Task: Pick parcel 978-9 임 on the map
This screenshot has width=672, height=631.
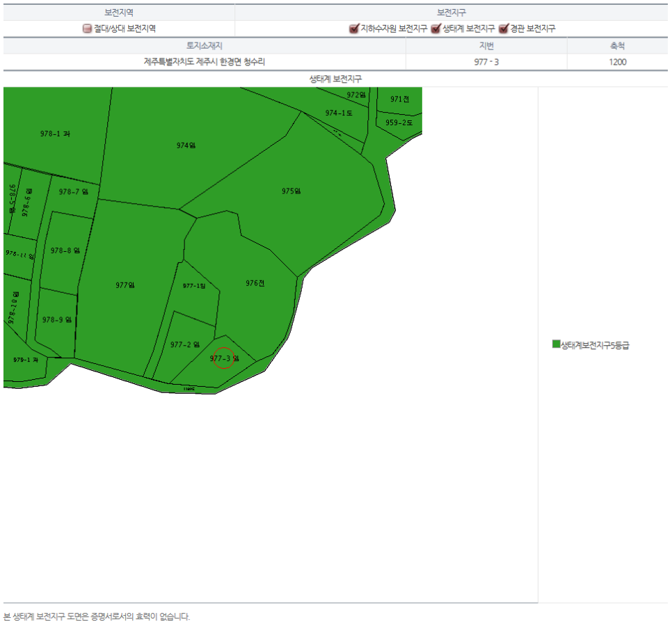Action: click(57, 320)
